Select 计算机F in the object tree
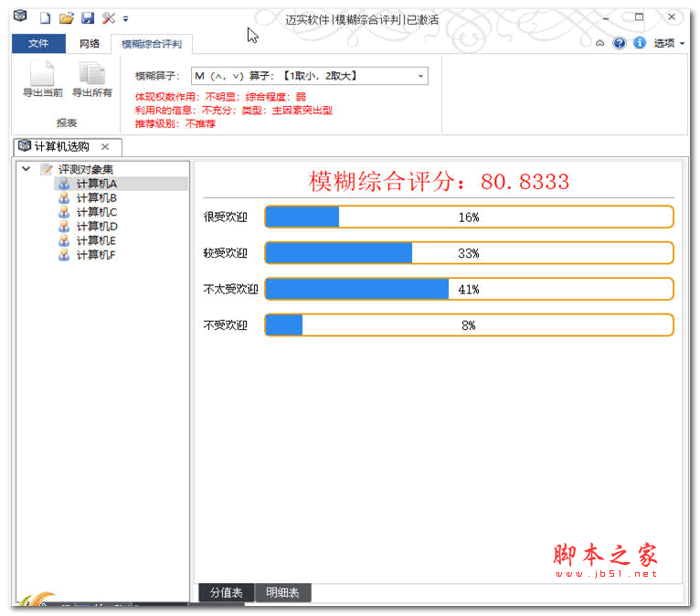The width and height of the screenshot is (700, 616). pyautogui.click(x=96, y=255)
